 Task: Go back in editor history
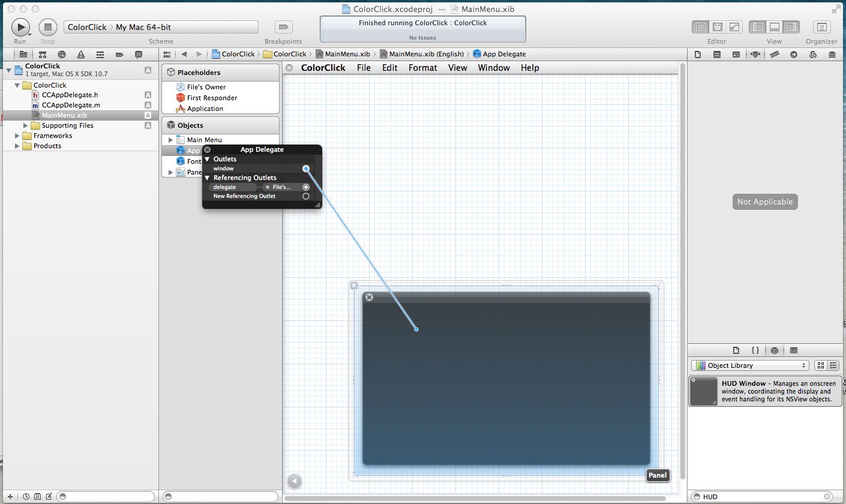tap(184, 54)
